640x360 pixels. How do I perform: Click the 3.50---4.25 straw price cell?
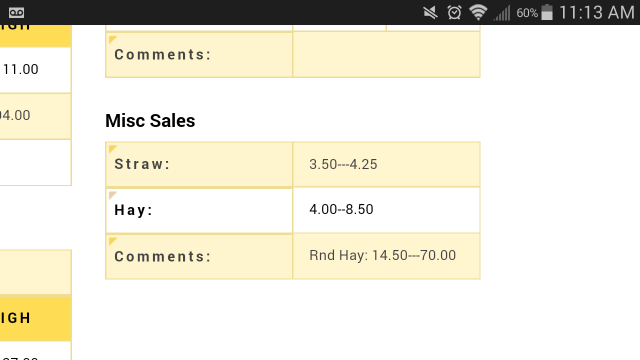[x=386, y=164]
